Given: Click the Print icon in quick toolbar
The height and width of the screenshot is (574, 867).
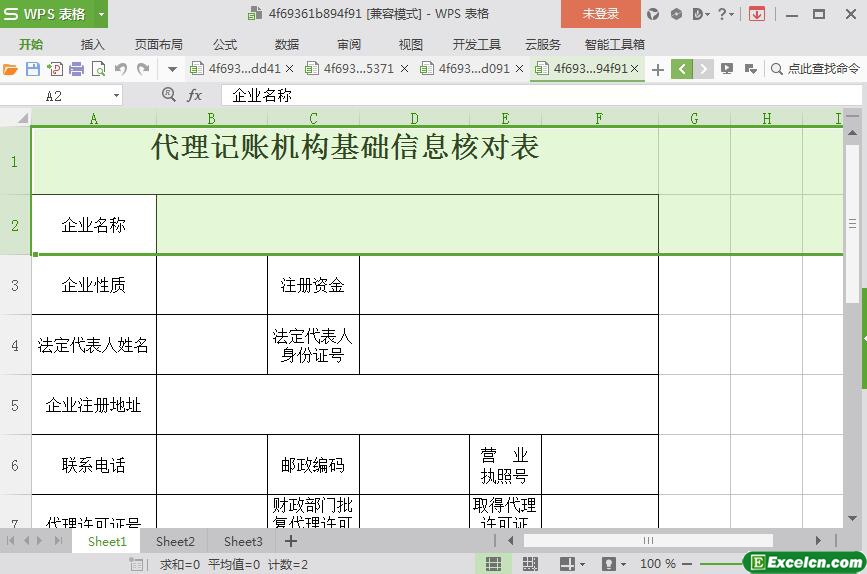Looking at the screenshot, I should (76, 69).
